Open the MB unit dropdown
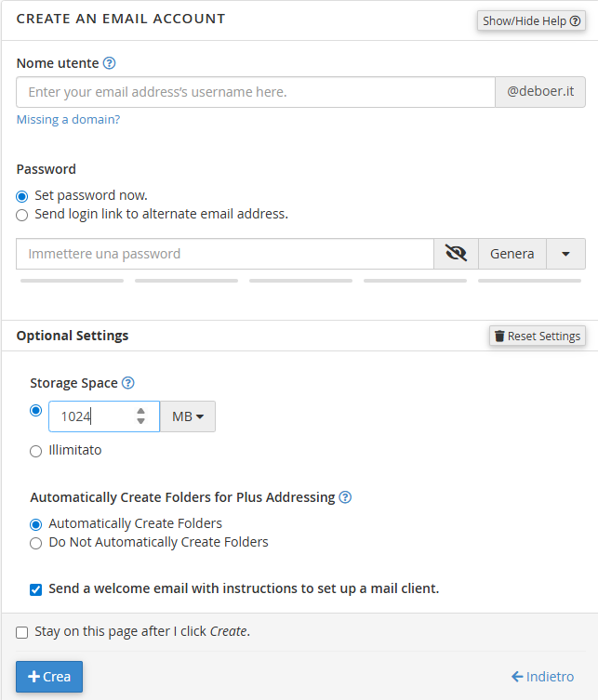Viewport: 598px width, 700px height. coord(187,416)
